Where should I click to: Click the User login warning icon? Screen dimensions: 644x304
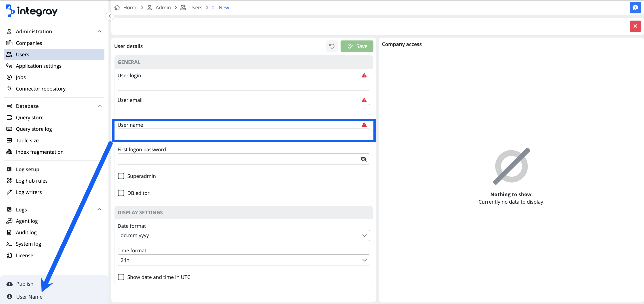click(364, 75)
